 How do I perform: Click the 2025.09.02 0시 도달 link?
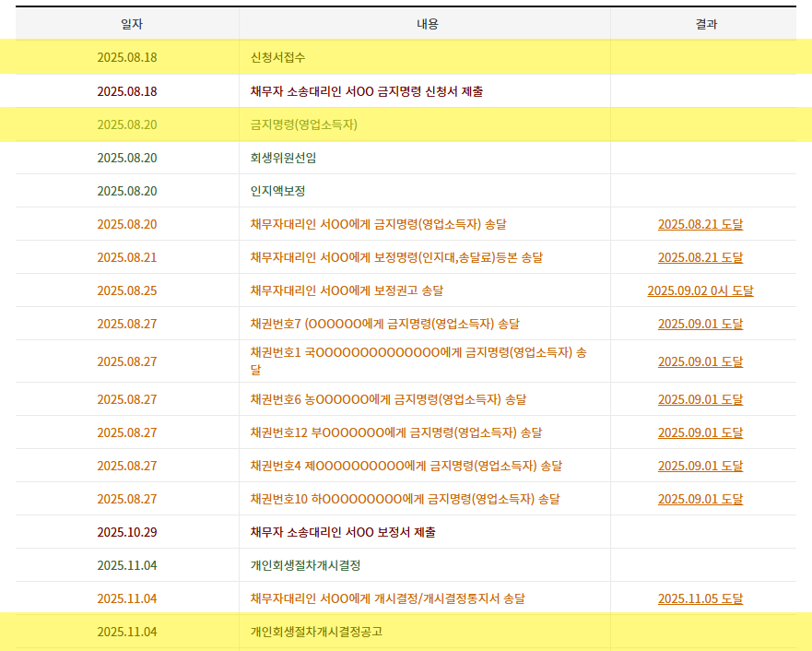point(700,290)
